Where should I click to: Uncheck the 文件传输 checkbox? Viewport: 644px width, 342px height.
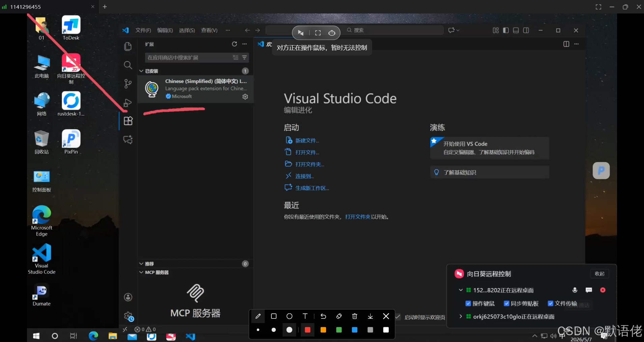(551, 304)
